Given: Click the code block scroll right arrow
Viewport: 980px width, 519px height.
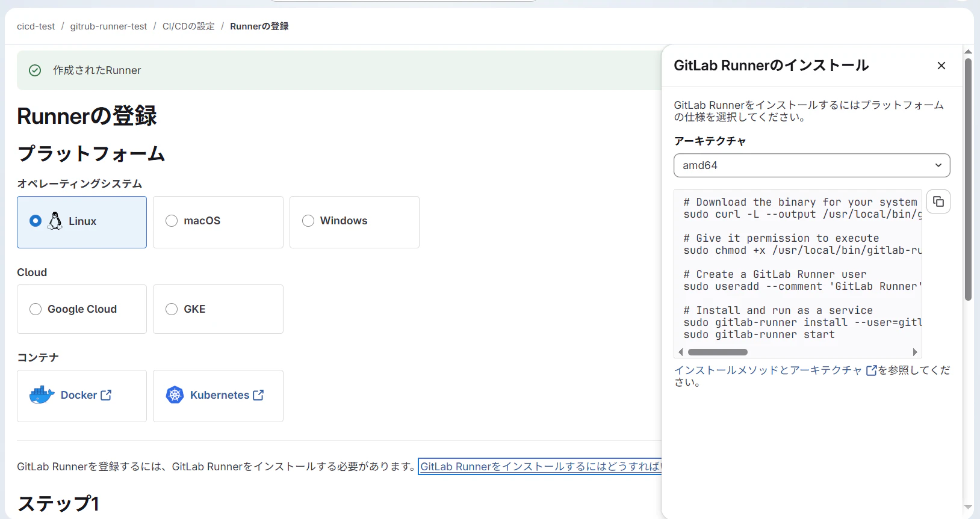Looking at the screenshot, I should 915,352.
